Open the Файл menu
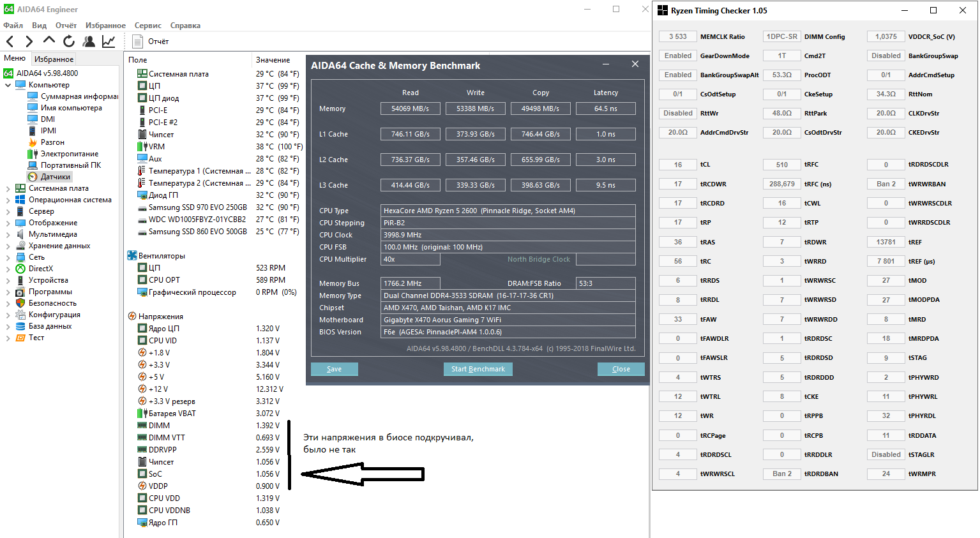The width and height of the screenshot is (980, 538). [x=13, y=26]
